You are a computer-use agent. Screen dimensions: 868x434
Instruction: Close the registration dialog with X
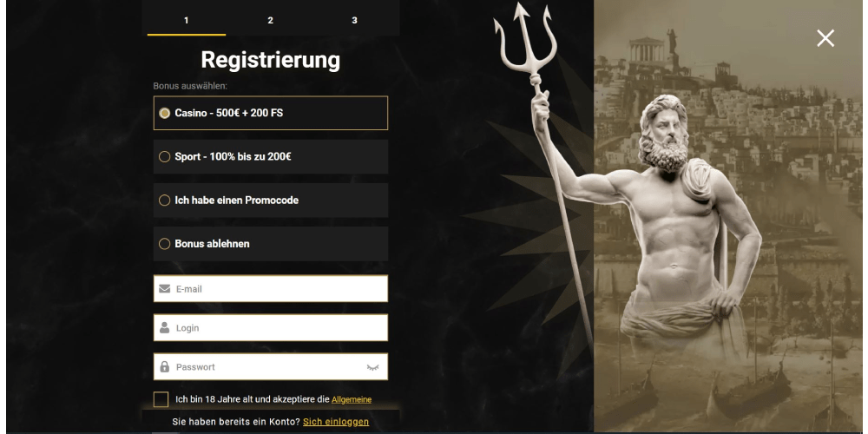(825, 38)
